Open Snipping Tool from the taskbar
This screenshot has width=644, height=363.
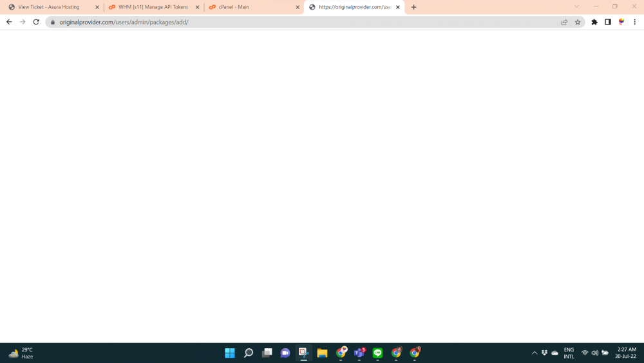click(304, 353)
